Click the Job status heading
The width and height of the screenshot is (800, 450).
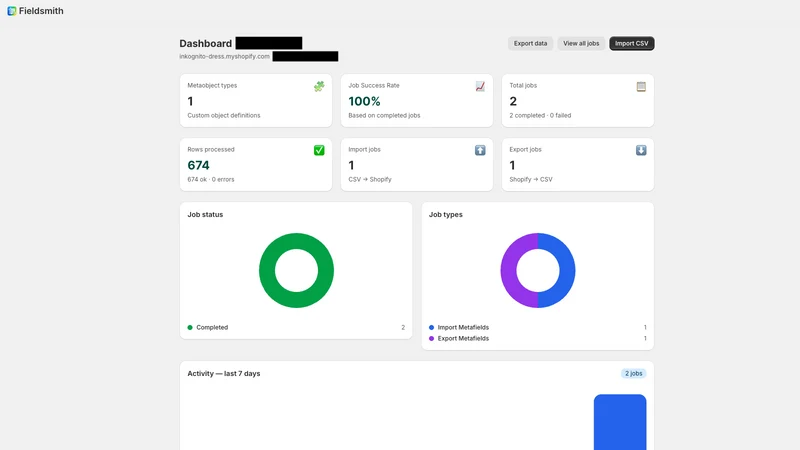(x=205, y=214)
